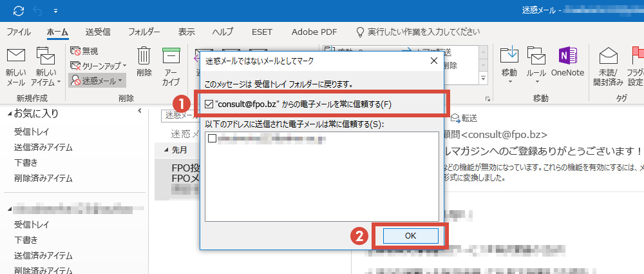Open the 表示 ribbon tab
This screenshot has height=274, width=644.
point(187,32)
